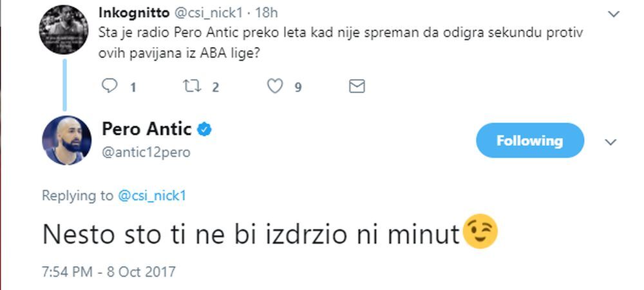Like the tweet with the heart icon
This screenshot has width=644, height=290.
(x=275, y=85)
